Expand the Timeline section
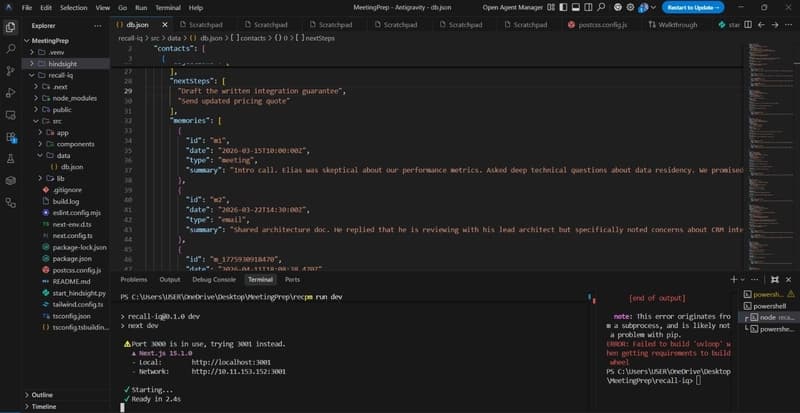Image resolution: width=800 pixels, height=413 pixels. coord(43,406)
